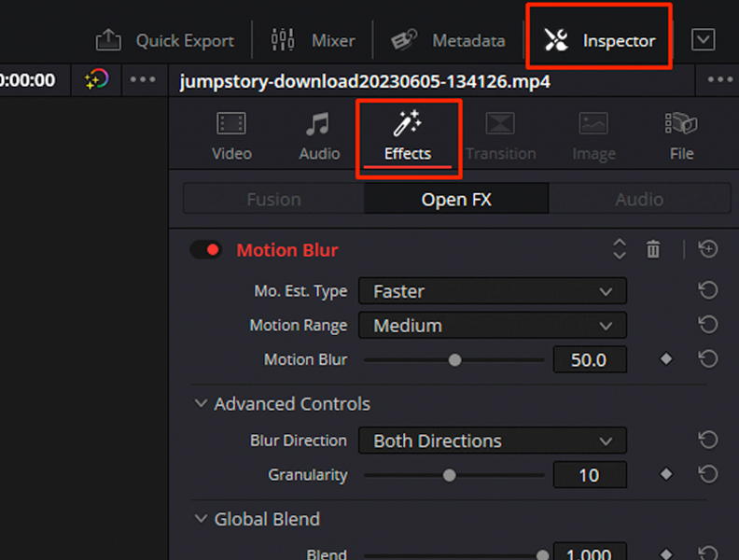Open the Blur Direction dropdown
Screen dimensions: 739x560
[493, 441]
